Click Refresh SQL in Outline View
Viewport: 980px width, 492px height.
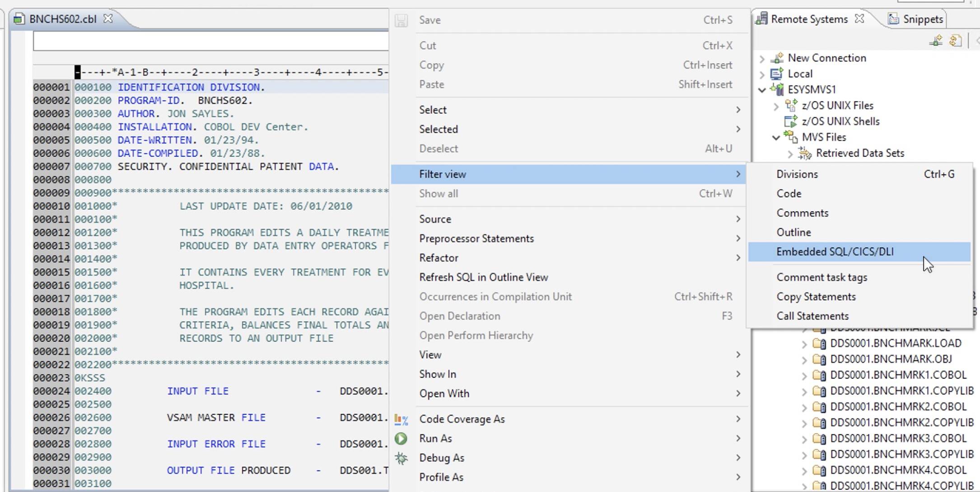pyautogui.click(x=484, y=277)
